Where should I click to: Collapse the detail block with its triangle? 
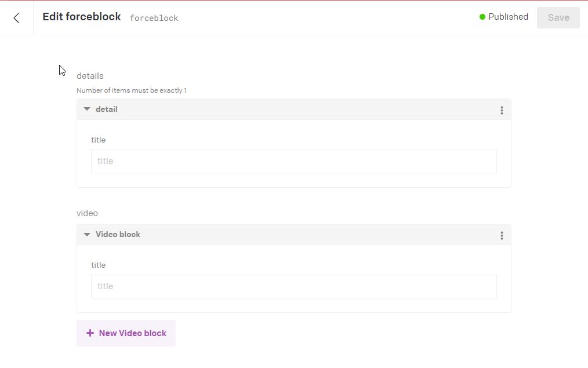pos(87,109)
